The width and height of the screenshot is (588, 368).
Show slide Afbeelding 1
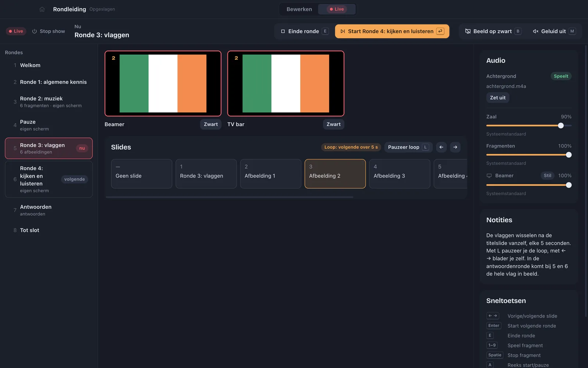[x=270, y=174]
